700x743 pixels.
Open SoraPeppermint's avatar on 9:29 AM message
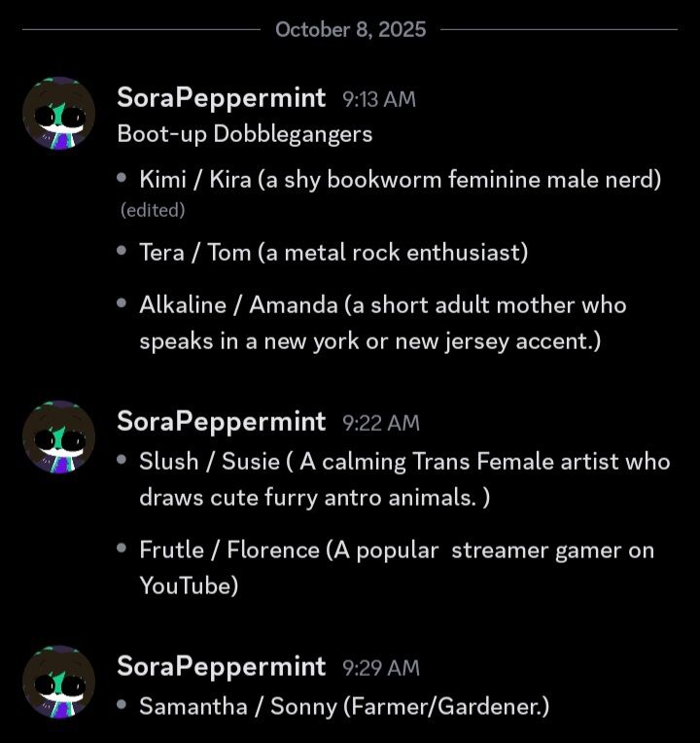pos(58,682)
